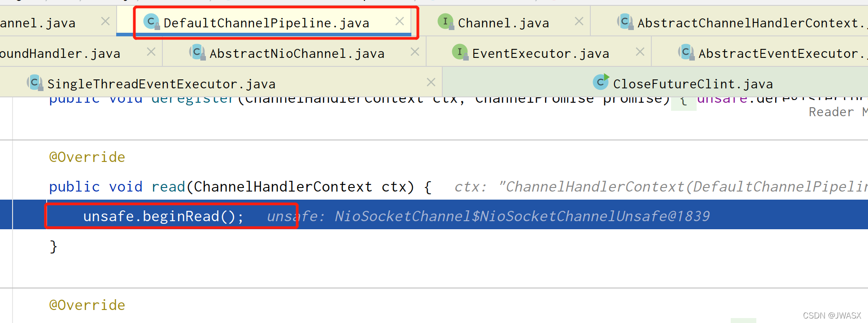Click the ChannelHandlerContext parameter type in read
Image resolution: width=868 pixels, height=323 pixels.
[x=283, y=187]
